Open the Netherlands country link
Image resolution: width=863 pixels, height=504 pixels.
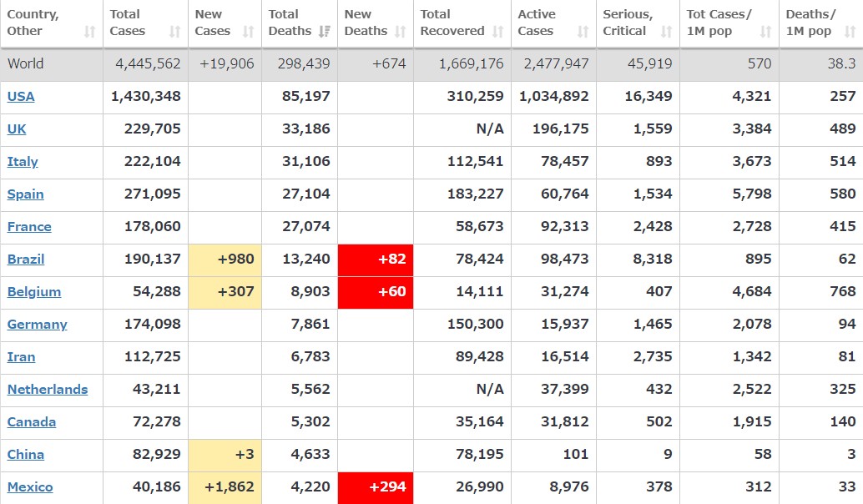point(48,389)
